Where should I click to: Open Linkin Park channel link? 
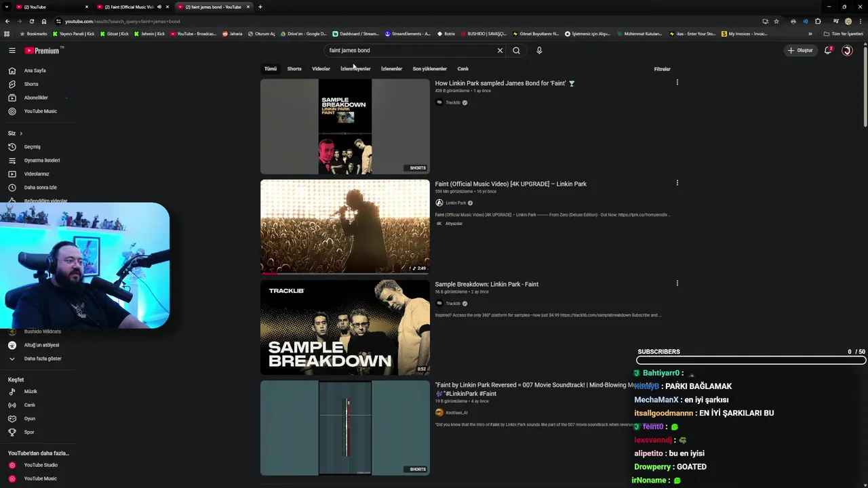click(455, 203)
